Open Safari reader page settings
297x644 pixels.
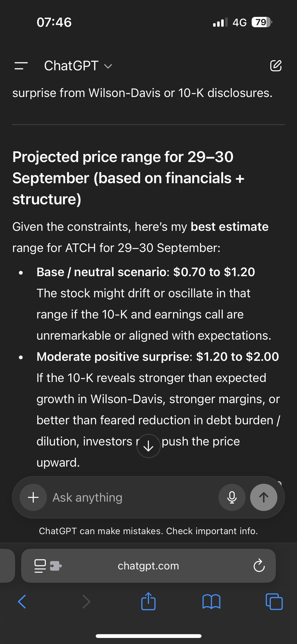point(40,566)
